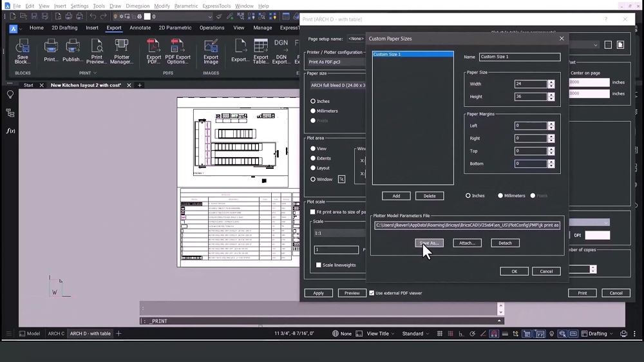Click the printer icon in status bar
This screenshot has width=644, height=362.
click(623, 334)
